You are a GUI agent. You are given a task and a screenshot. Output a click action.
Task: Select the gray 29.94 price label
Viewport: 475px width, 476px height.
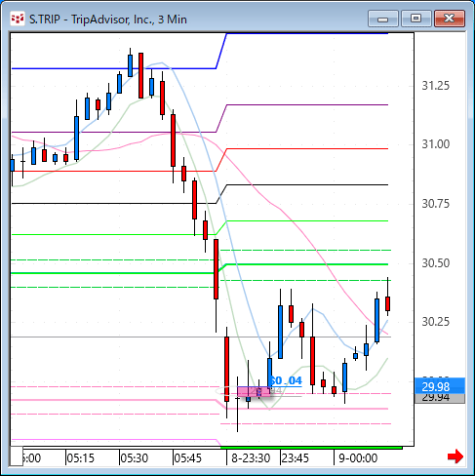coord(440,399)
